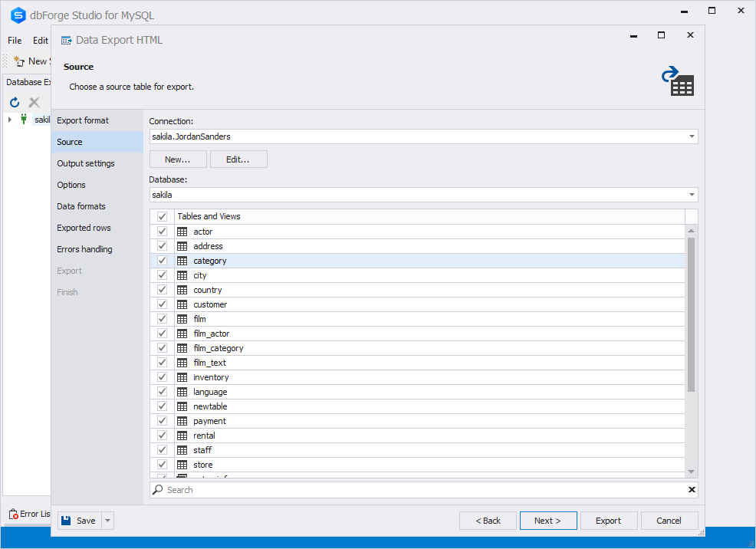Uncheck the film table checkbox
The width and height of the screenshot is (756, 549).
162,319
